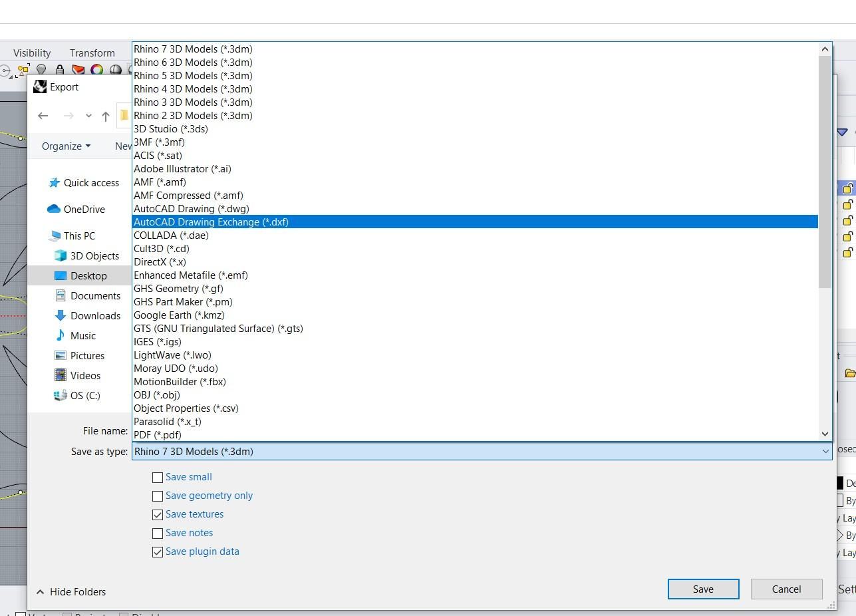Open the Organize dropdown menu

point(65,146)
